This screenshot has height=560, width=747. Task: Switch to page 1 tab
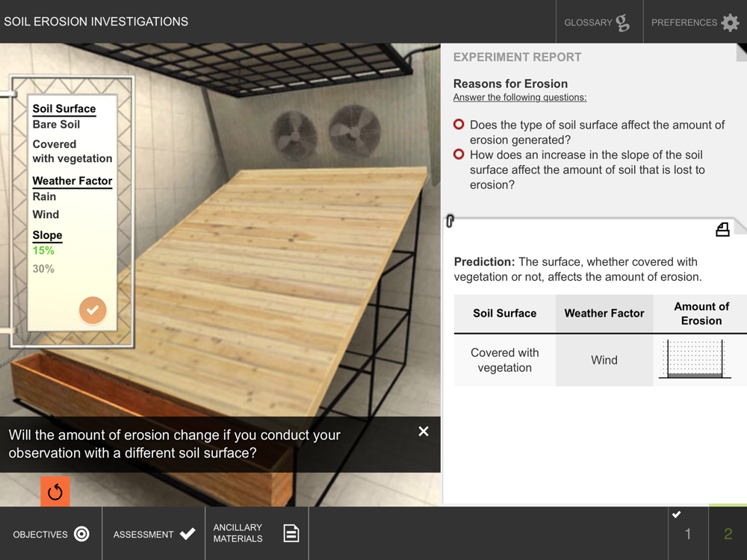(x=688, y=533)
